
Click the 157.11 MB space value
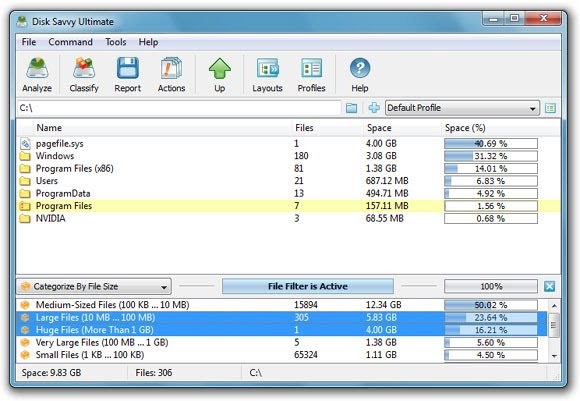387,206
